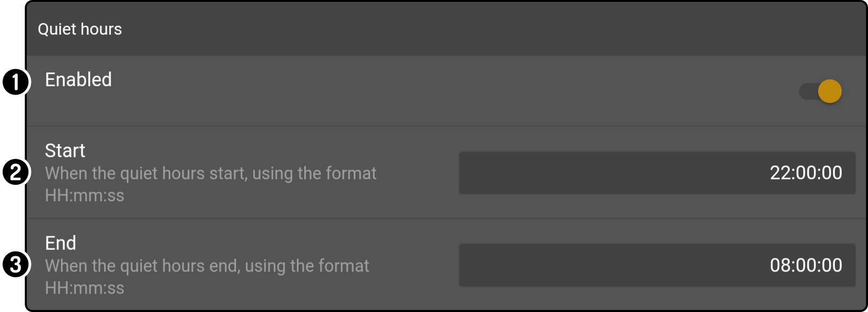
Task: Select the End setting label
Action: (x=60, y=243)
